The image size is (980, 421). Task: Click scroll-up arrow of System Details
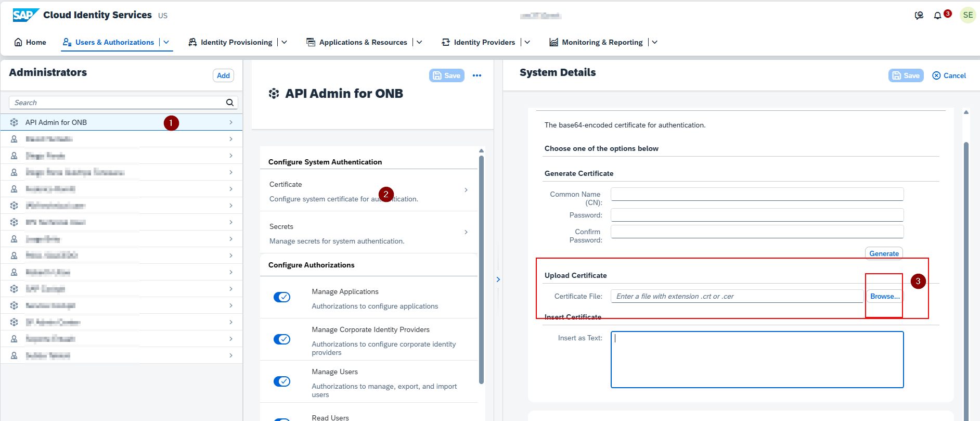click(966, 112)
